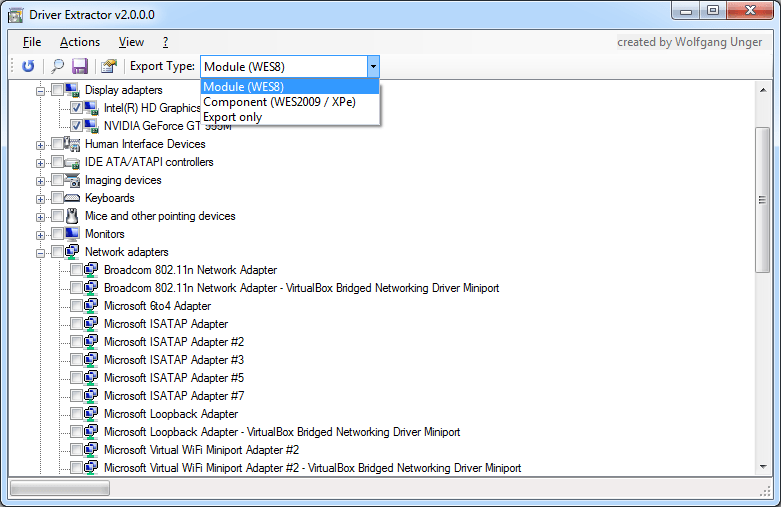Screen dimensions: 781x507
Task: Click the Intel(R) HD Graphics device icon
Action: [x=91, y=108]
